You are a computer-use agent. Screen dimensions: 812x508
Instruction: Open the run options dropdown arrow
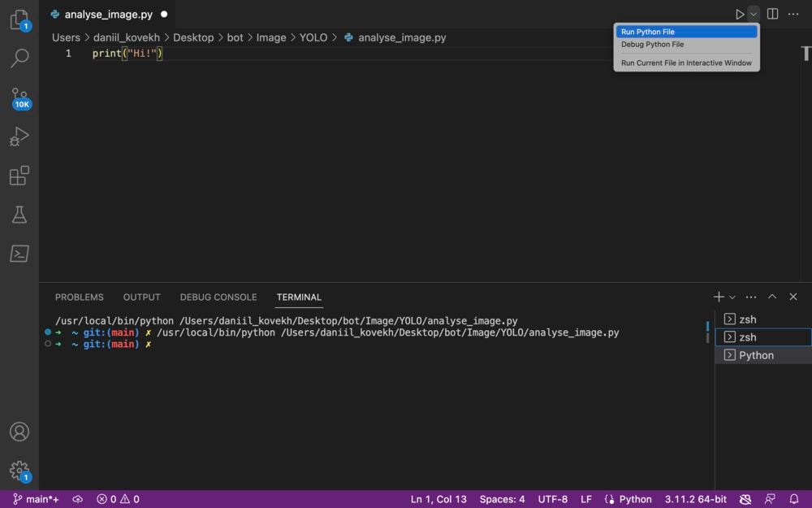pyautogui.click(x=752, y=14)
